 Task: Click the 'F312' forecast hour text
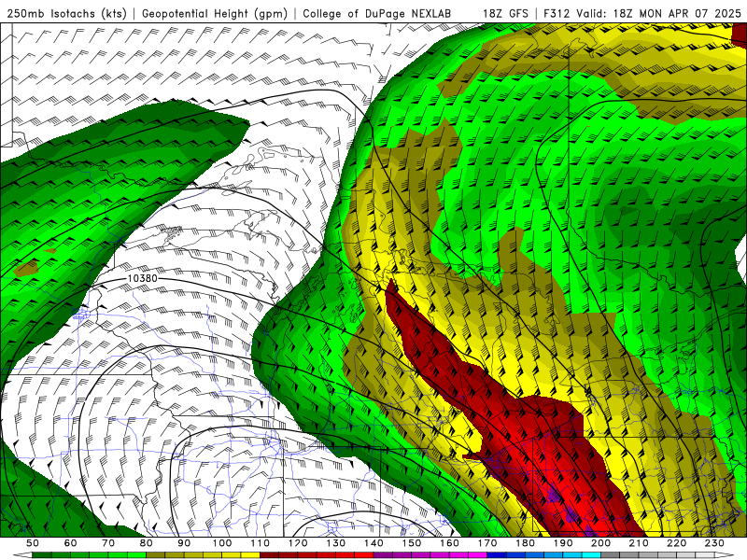(557, 14)
